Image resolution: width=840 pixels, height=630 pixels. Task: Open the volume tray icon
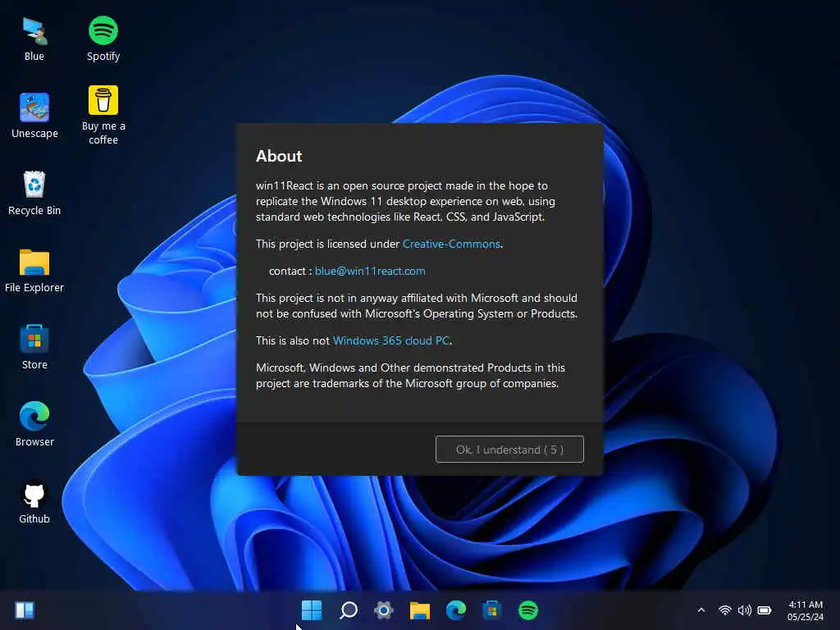(744, 610)
